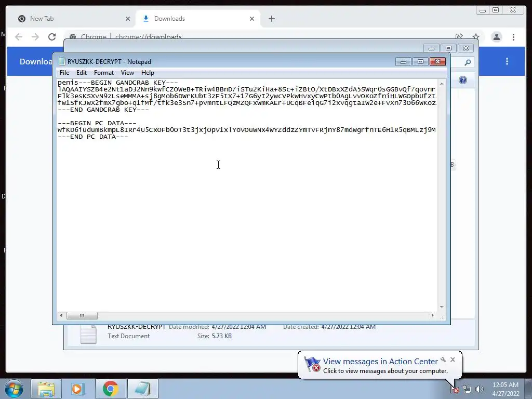Open the Edit menu in Notepad
532x399 pixels.
[81, 73]
